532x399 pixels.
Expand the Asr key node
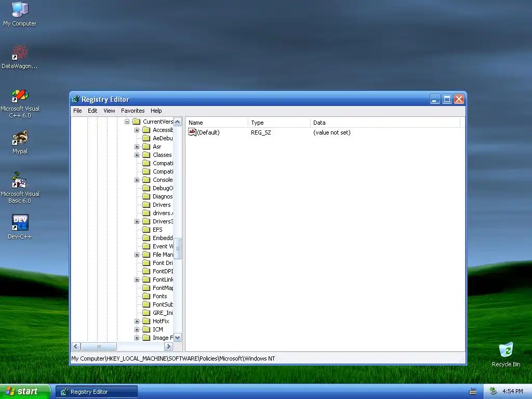[137, 147]
